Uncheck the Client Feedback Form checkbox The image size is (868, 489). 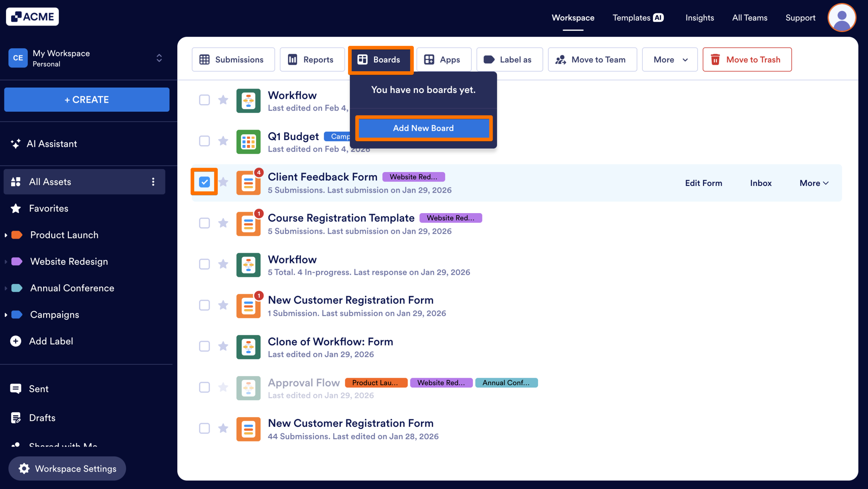204,182
